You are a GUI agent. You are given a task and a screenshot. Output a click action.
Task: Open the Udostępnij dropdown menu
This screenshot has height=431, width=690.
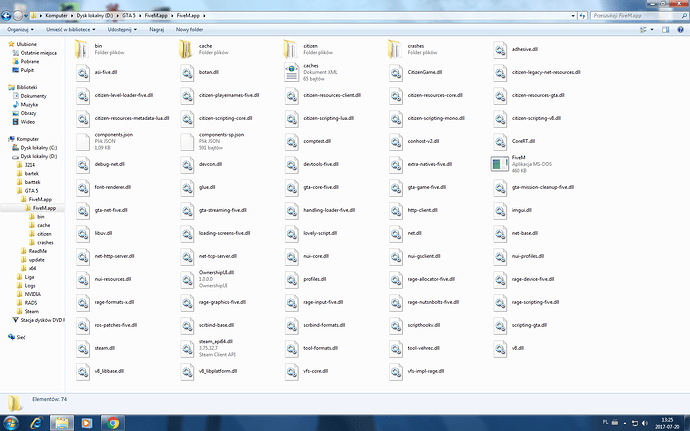point(122,29)
